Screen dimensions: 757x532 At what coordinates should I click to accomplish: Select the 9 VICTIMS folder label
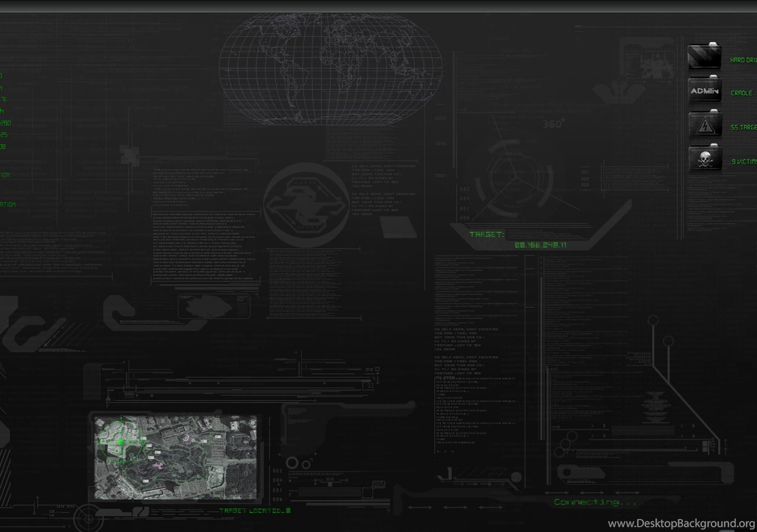pos(744,161)
